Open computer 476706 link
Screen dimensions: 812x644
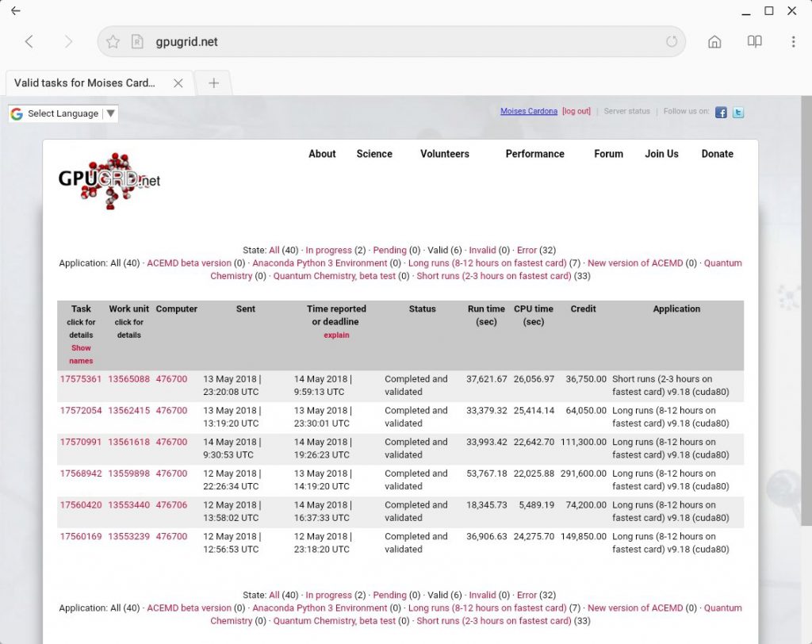coord(171,505)
